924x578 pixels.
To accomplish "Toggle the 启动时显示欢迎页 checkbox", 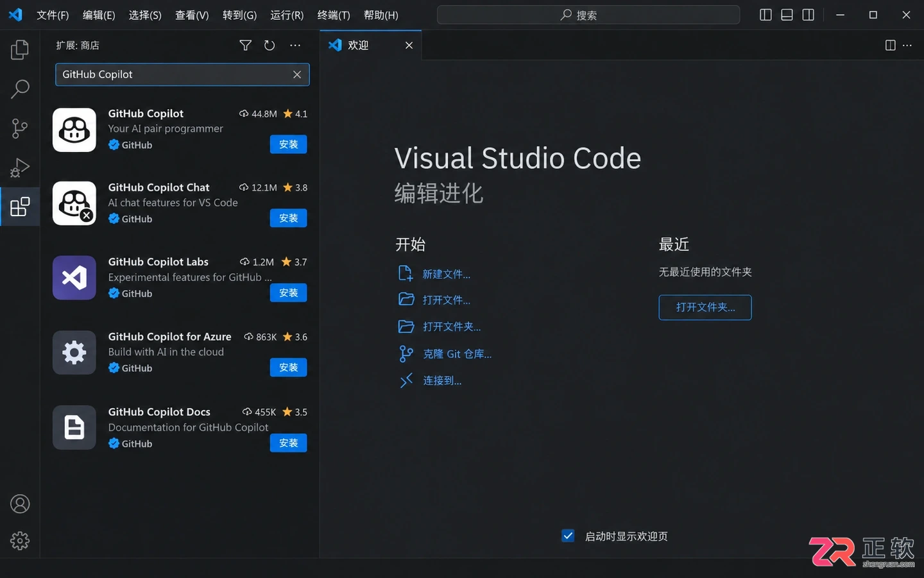I will click(568, 536).
